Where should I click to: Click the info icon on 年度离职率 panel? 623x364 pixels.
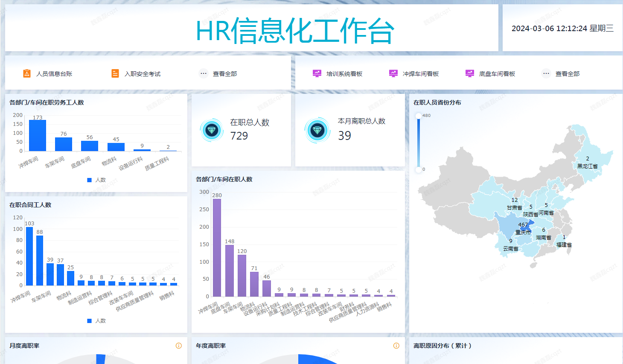point(396,346)
